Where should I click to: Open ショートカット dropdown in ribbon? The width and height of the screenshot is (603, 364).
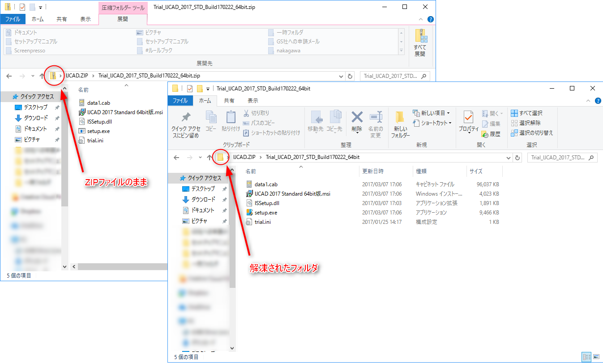pyautogui.click(x=432, y=123)
